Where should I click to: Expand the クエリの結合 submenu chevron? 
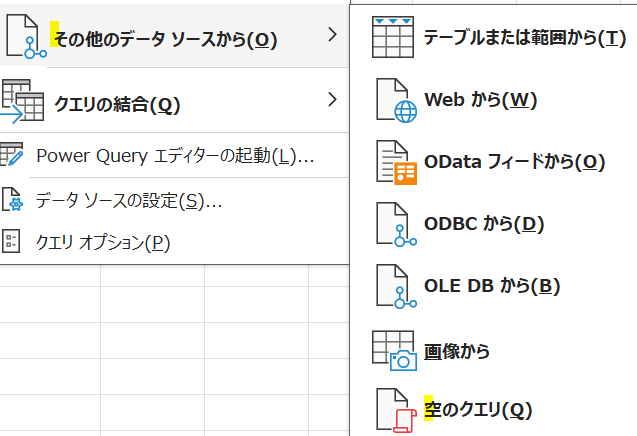pyautogui.click(x=332, y=100)
